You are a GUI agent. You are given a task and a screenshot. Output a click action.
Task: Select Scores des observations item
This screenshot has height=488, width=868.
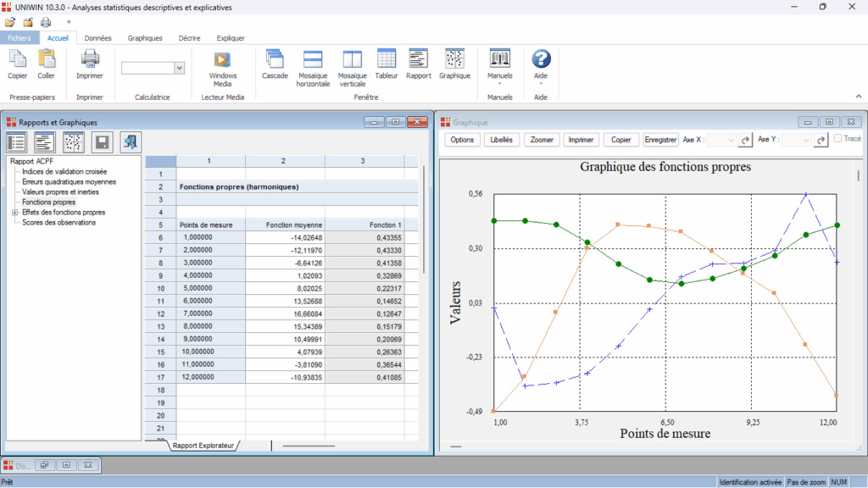(58, 223)
